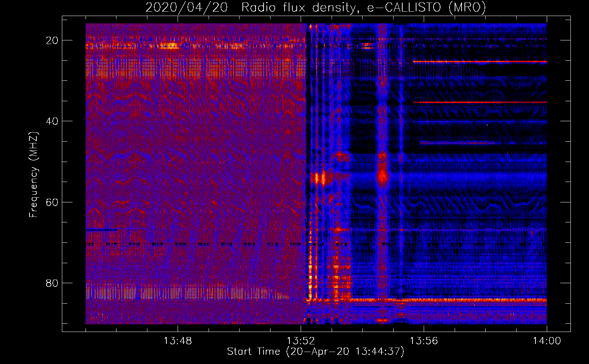Click the '40' frequency tick label

pyautogui.click(x=52, y=121)
